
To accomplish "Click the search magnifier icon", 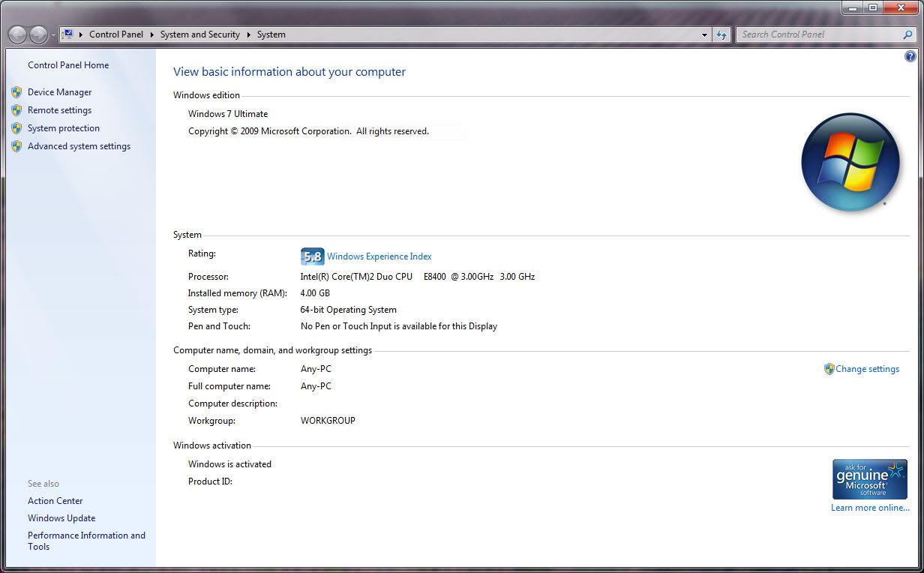I will 907,34.
